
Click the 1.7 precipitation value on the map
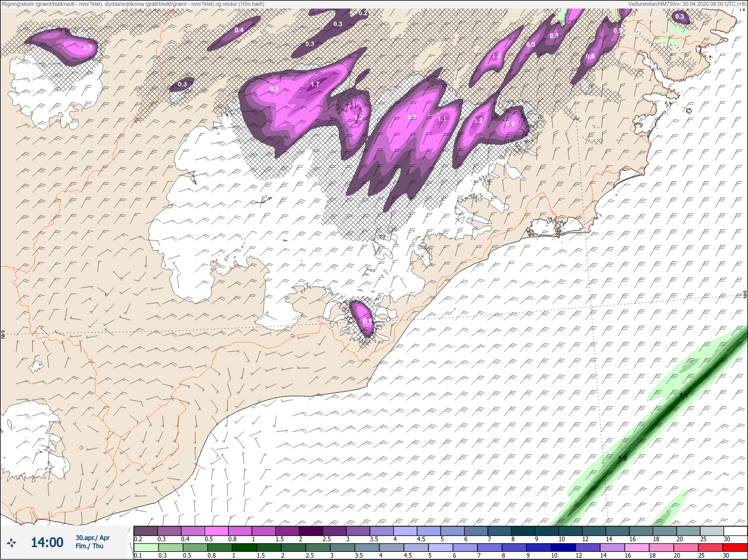pos(315,85)
